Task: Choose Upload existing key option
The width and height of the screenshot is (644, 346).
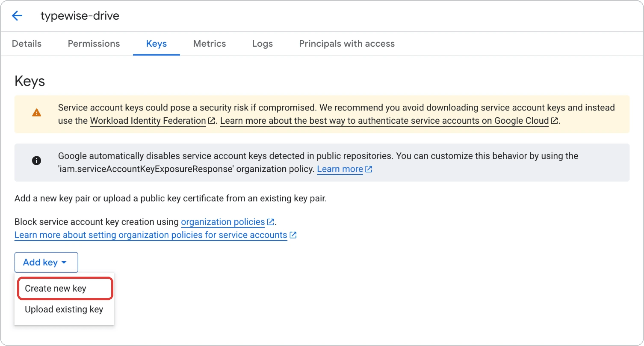Action: point(64,309)
